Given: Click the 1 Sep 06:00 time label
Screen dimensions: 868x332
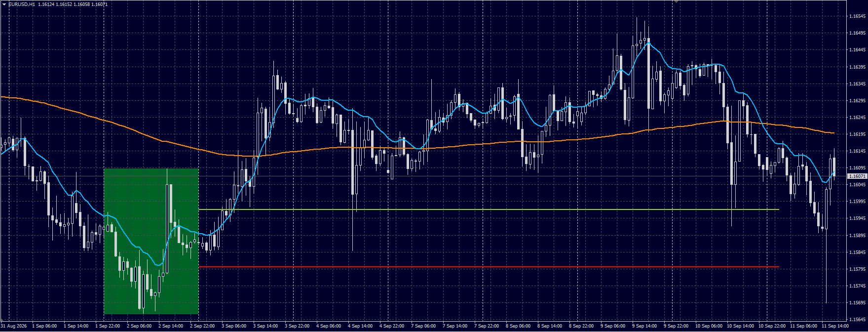Looking at the screenshot, I should [x=44, y=326].
